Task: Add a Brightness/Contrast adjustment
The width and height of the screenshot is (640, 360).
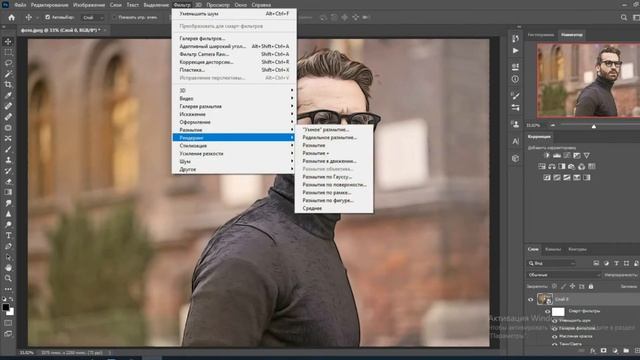Action: [x=547, y=156]
